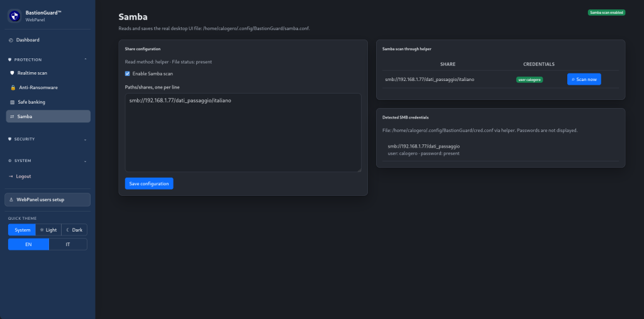Image resolution: width=644 pixels, height=319 pixels.
Task: Click the samba.conf file path description
Action: (x=214, y=29)
